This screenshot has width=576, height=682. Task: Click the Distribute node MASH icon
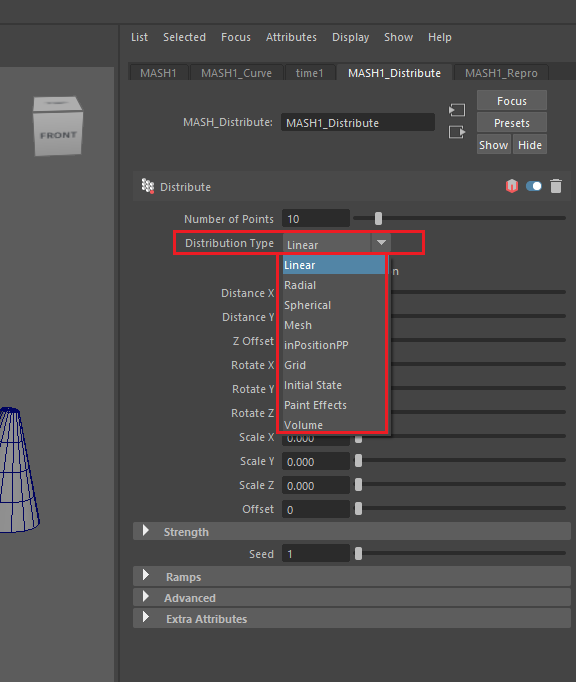(148, 186)
